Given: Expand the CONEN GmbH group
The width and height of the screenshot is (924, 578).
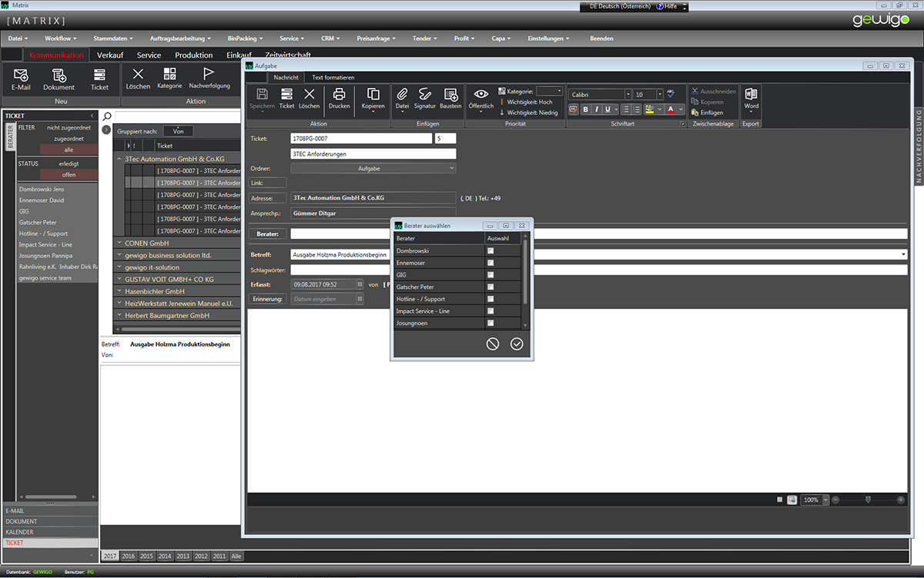Looking at the screenshot, I should (x=119, y=243).
